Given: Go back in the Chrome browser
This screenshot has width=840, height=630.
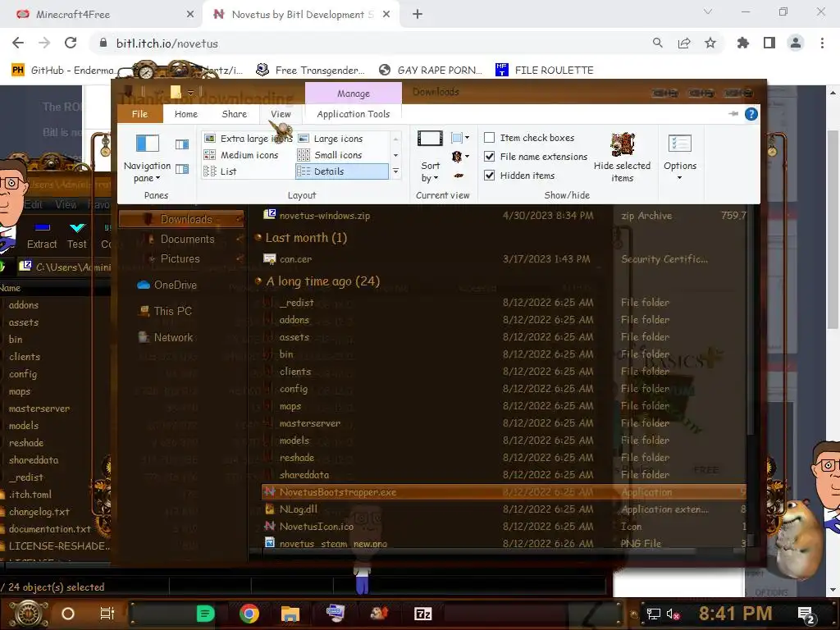Looking at the screenshot, I should pyautogui.click(x=18, y=43).
